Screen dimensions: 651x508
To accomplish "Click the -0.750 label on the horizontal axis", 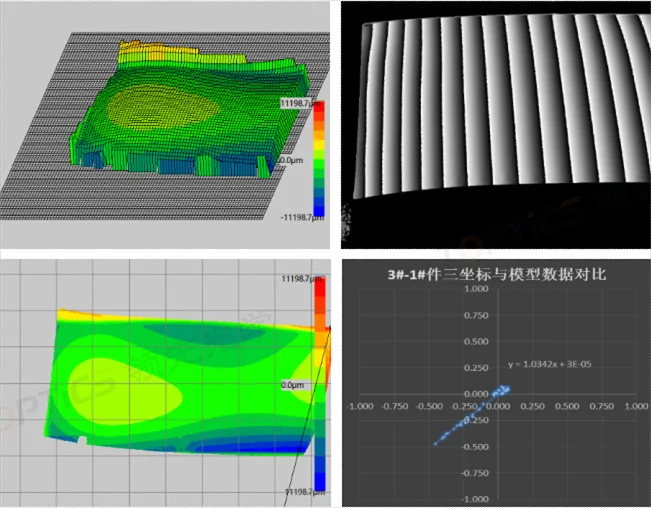I will point(394,406).
